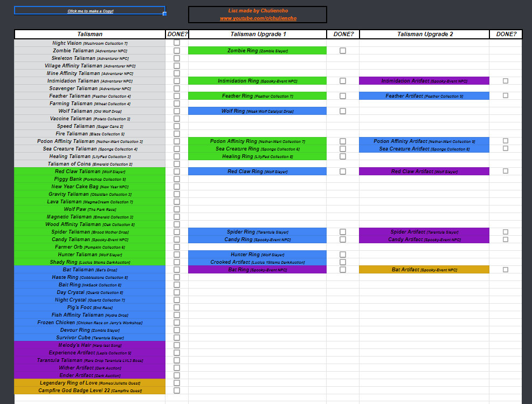
Task: Select the Red Claw Ring cell
Action: point(258,172)
